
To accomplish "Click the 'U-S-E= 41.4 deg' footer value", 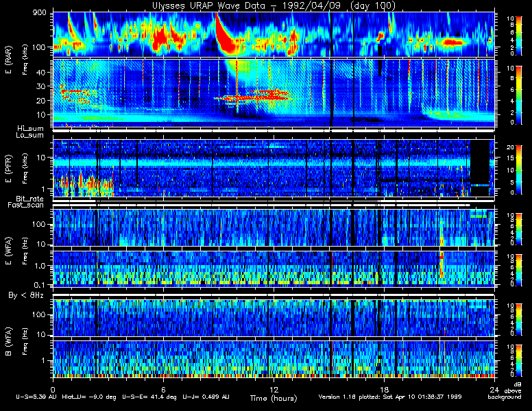I will tap(149, 397).
